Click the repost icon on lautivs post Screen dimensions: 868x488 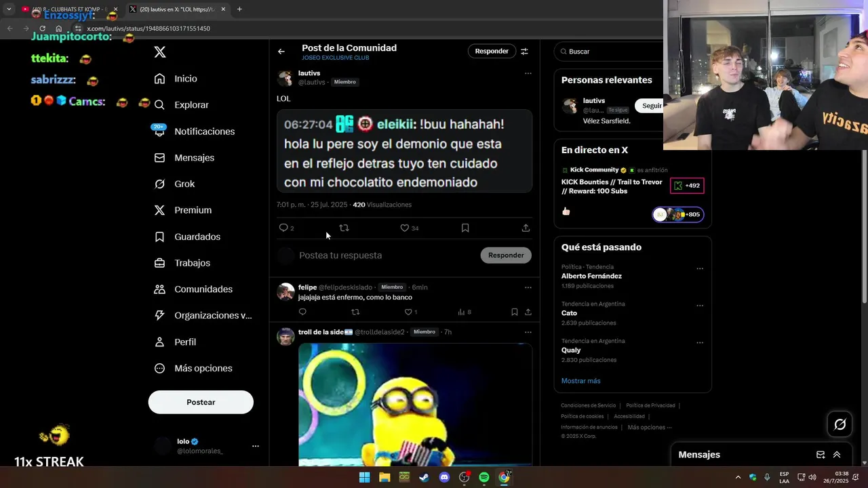coord(344,228)
